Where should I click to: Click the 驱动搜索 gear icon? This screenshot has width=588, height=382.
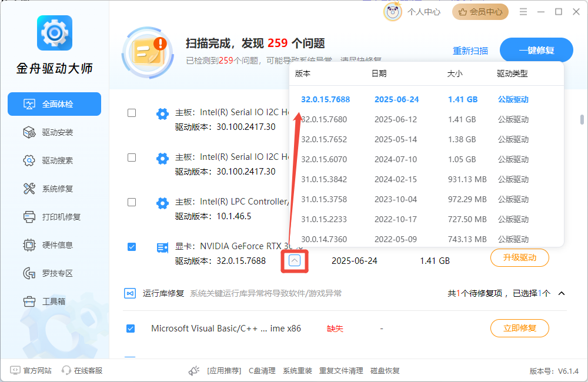click(x=29, y=160)
